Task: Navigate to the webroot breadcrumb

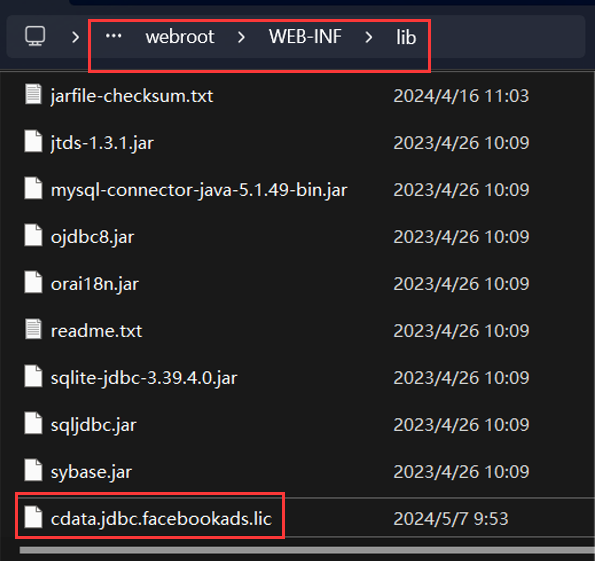Action: (180, 37)
